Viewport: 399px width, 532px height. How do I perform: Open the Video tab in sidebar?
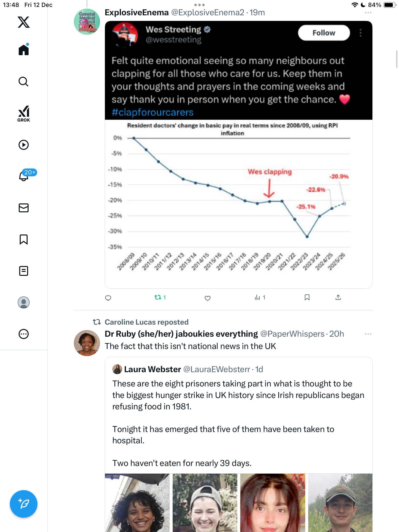(x=24, y=145)
